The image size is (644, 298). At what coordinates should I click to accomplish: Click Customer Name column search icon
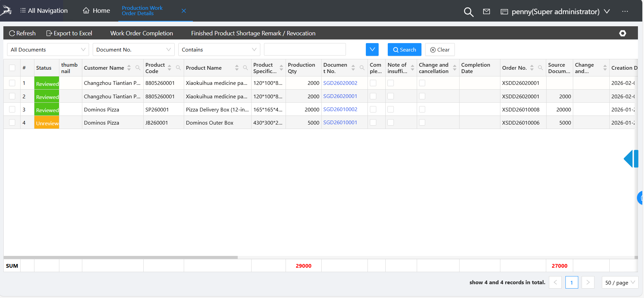138,68
